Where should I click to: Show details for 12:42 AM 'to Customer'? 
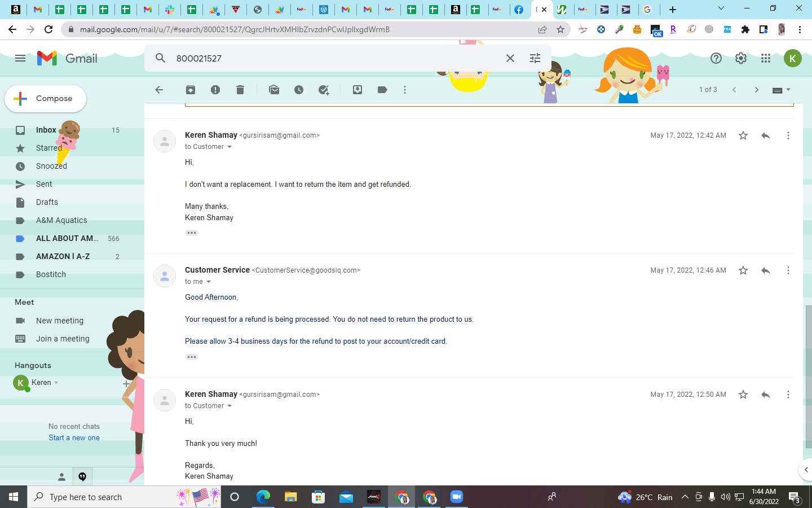point(230,147)
